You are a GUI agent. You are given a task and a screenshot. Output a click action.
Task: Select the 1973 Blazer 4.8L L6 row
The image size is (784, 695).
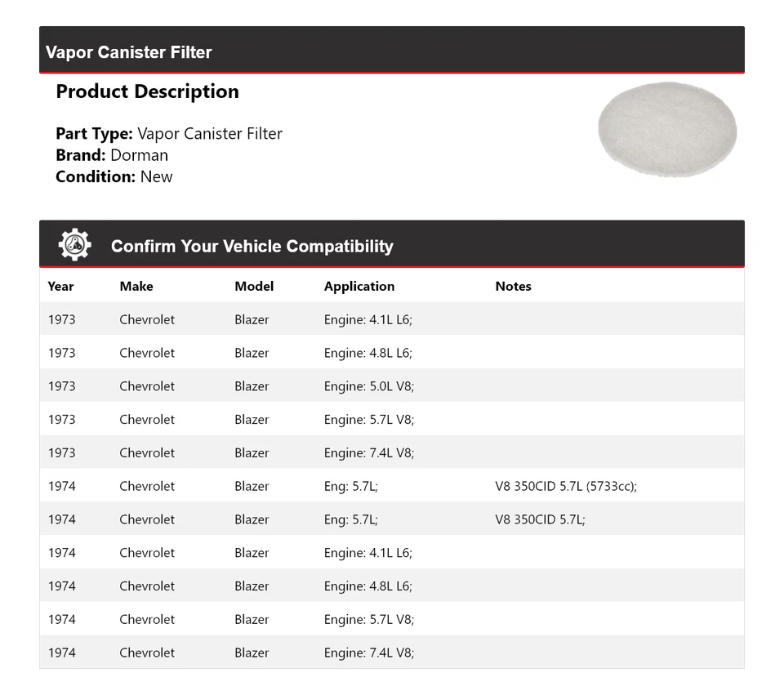(392, 353)
